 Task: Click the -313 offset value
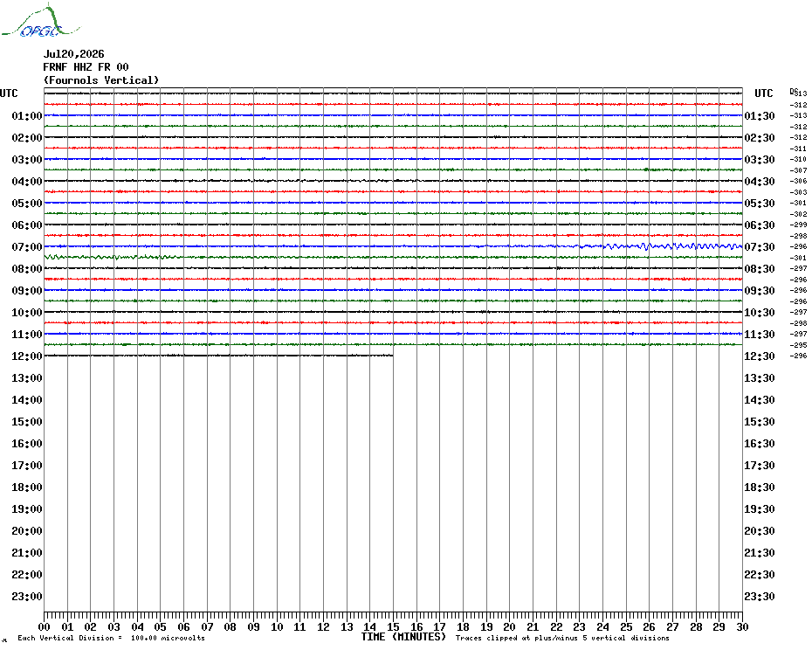[x=799, y=115]
